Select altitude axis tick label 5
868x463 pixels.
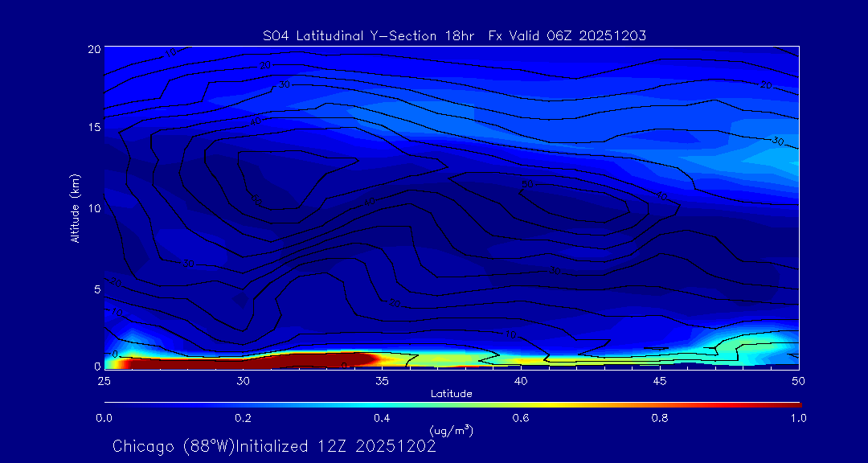coord(97,289)
